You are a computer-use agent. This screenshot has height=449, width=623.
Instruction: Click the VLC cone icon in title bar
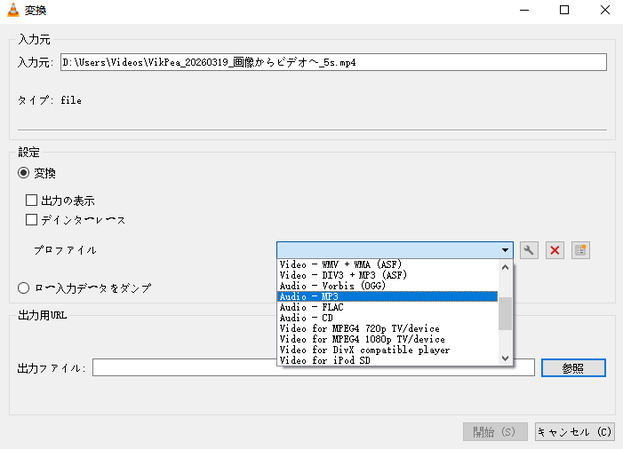[x=13, y=10]
